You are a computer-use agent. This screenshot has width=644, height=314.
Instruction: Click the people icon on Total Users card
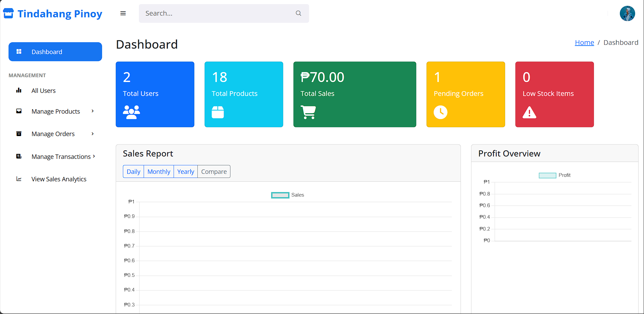coord(131,112)
